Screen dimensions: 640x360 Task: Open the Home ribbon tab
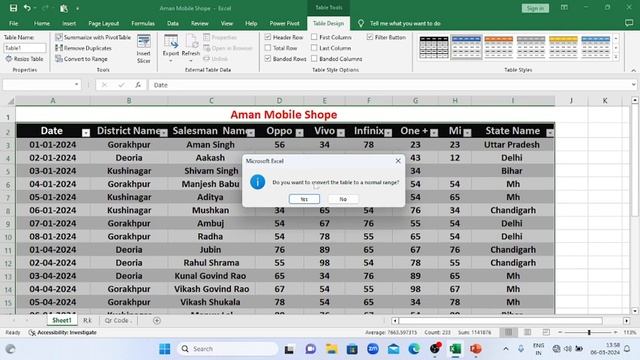pyautogui.click(x=42, y=23)
